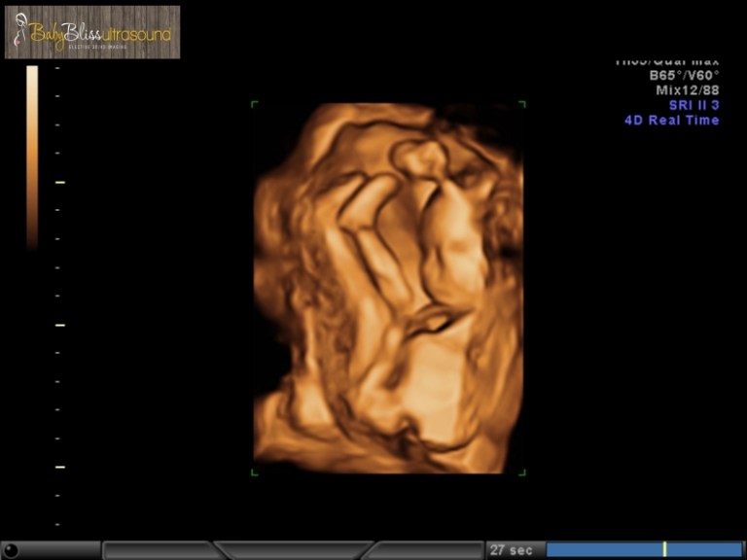Click the round trackball indicator at bottom-left
Image resolution: width=747 pixels, height=560 pixels.
[x=12, y=550]
